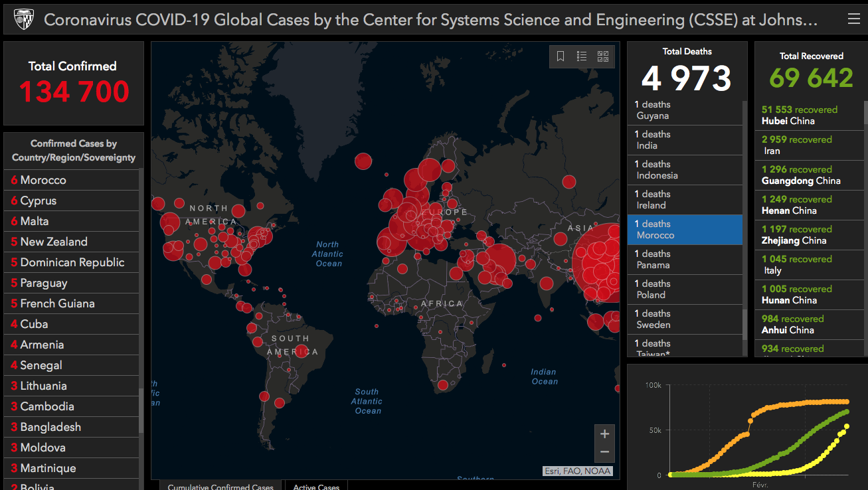Select Morocco in the deaths list
The width and height of the screenshot is (868, 490).
[684, 230]
